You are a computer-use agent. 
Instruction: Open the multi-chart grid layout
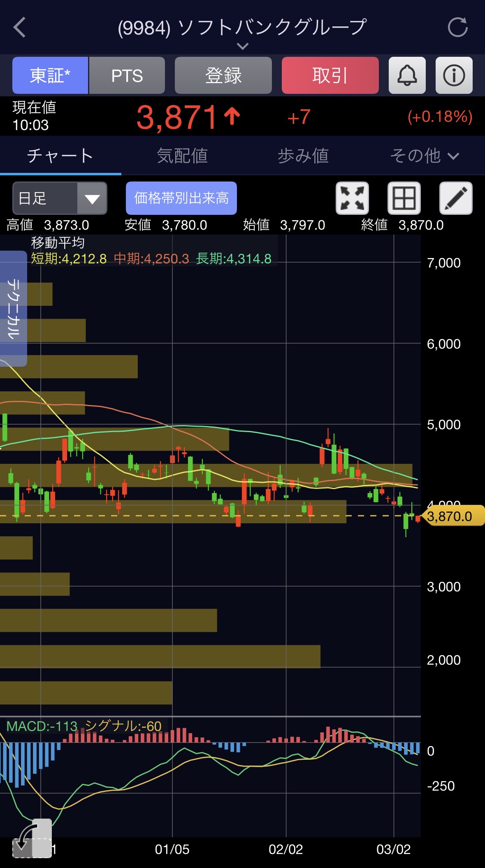click(x=404, y=198)
